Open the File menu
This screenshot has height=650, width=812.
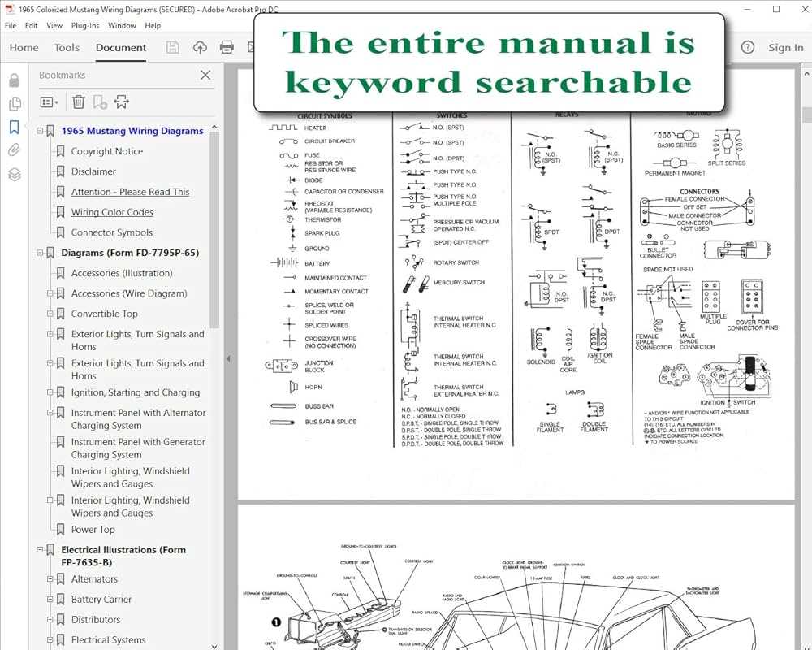click(11, 25)
